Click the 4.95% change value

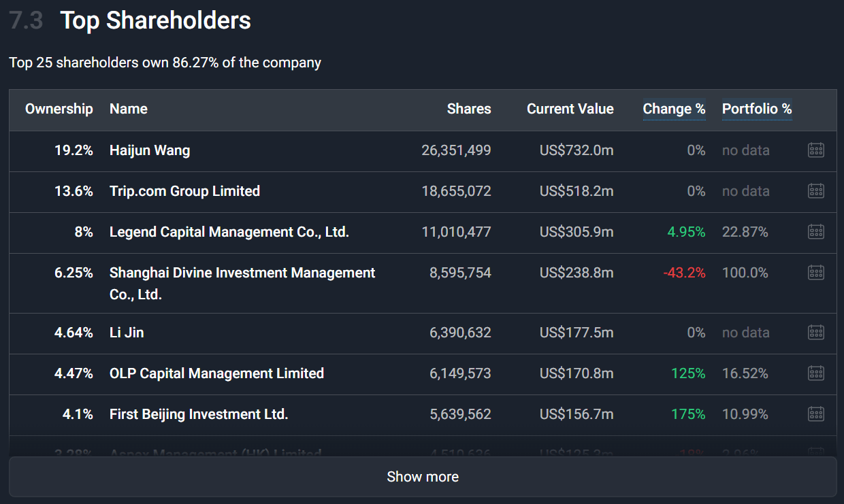point(686,232)
